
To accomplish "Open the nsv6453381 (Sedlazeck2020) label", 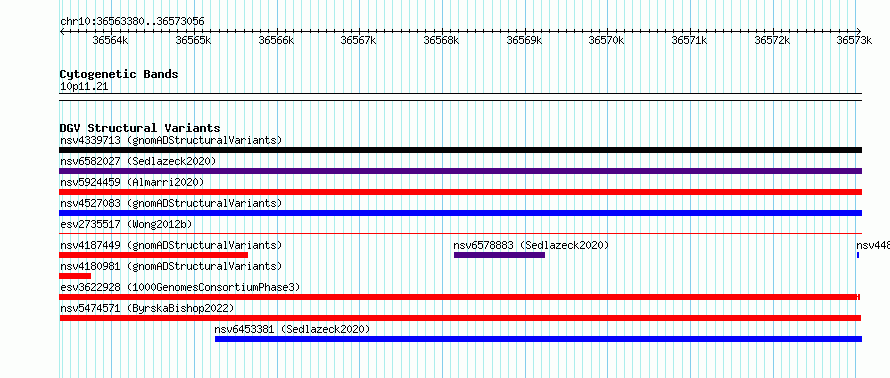I will click(x=292, y=329).
